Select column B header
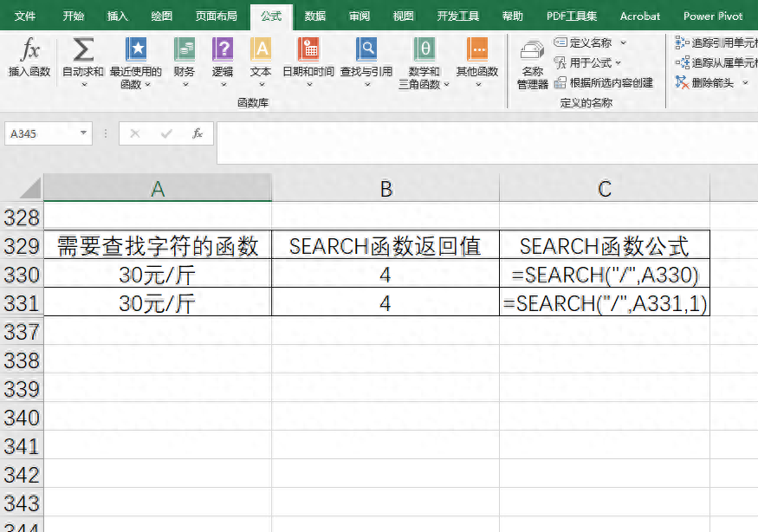Viewport: 758px width, 532px height. tap(385, 188)
